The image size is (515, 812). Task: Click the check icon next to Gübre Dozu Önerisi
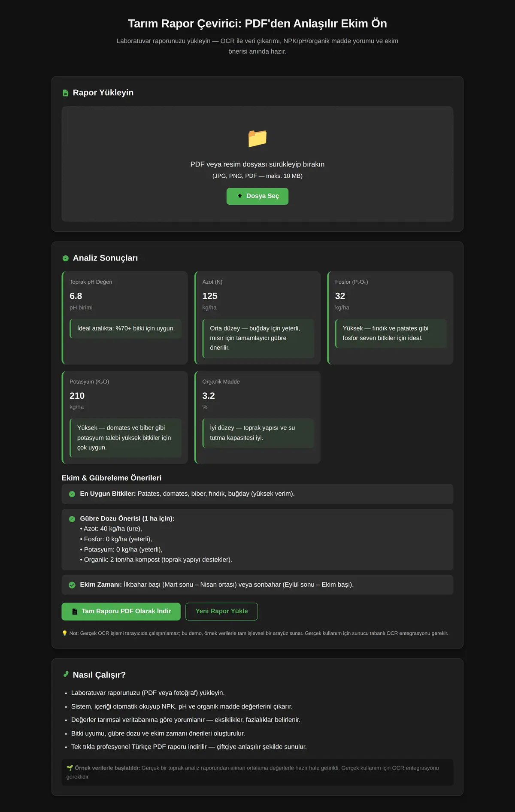click(x=72, y=519)
